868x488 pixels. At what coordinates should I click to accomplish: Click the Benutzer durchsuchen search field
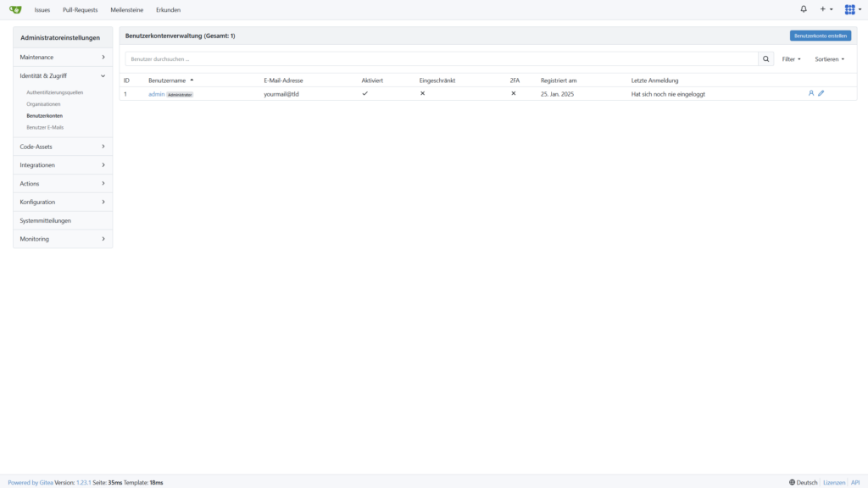coord(441,59)
